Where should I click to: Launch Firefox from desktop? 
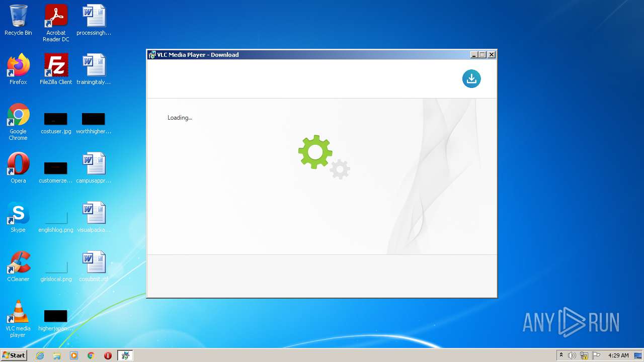[x=18, y=69]
